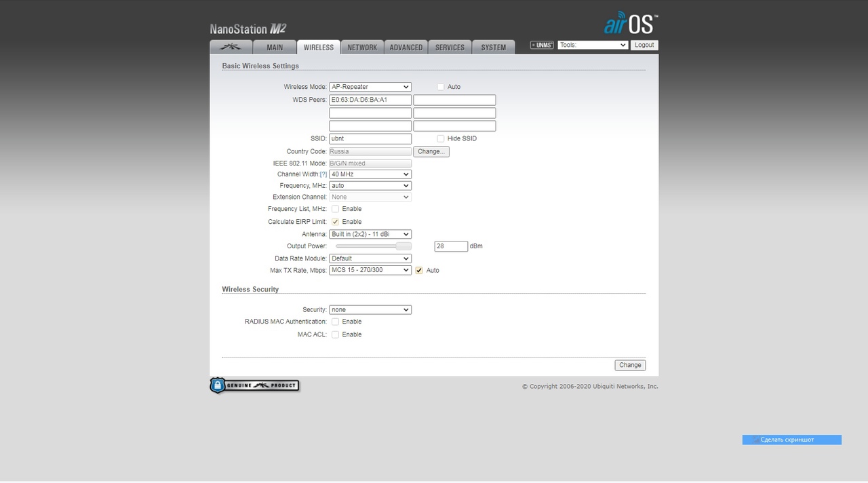Click the Country Code Change button

(x=431, y=151)
